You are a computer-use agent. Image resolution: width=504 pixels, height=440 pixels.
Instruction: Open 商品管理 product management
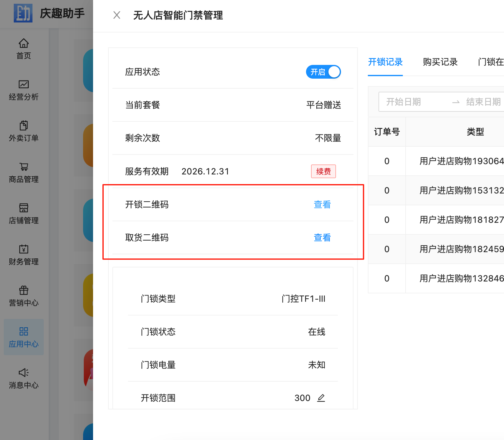pos(23,173)
